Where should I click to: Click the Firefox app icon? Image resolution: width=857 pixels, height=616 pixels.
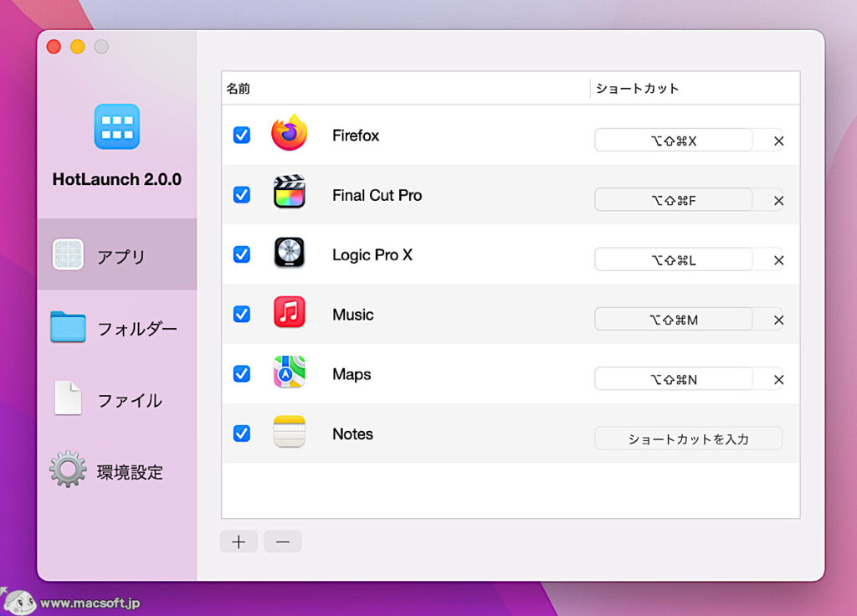pos(289,133)
